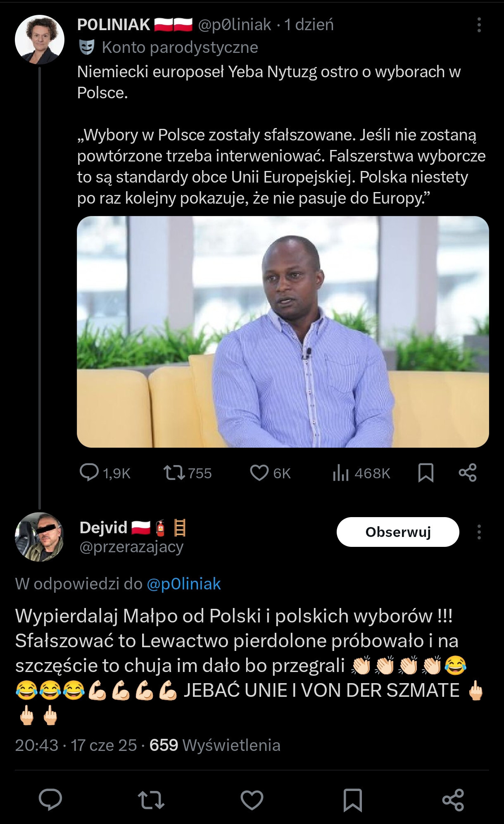The image size is (504, 824).
Task: Bookmark Dejvid's reply
Action: [353, 800]
